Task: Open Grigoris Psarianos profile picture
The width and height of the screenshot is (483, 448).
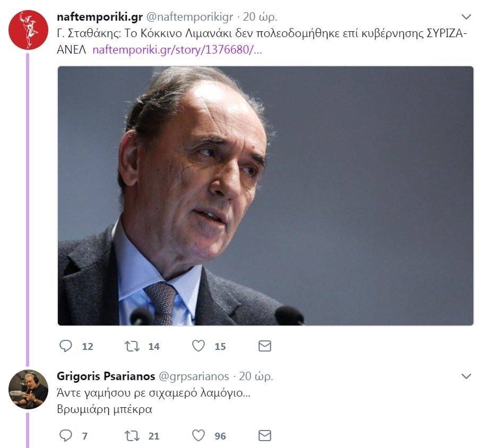Action: 28,389
